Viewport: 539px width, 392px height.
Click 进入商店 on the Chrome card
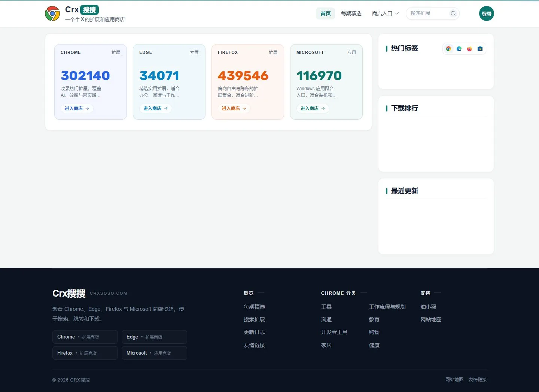pos(77,108)
